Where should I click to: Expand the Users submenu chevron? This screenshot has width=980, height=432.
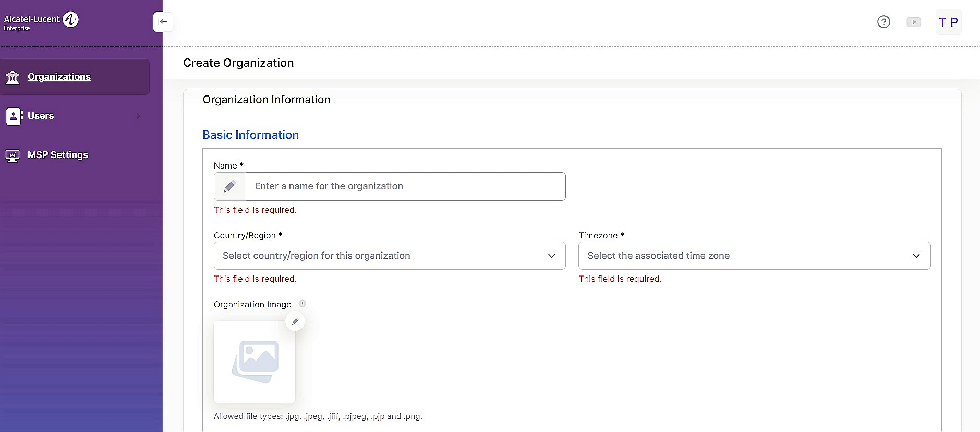[138, 116]
